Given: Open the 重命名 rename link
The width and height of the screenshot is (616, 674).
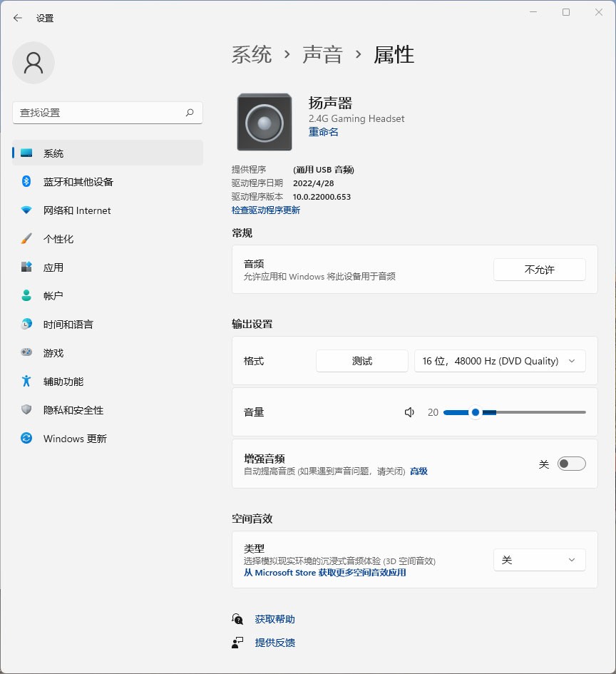Looking at the screenshot, I should 323,132.
